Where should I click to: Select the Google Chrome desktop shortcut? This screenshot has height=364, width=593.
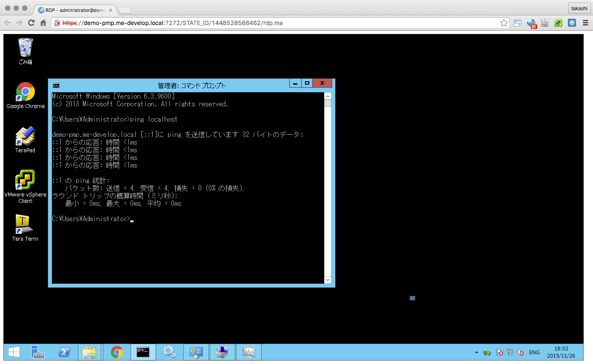pyautogui.click(x=26, y=95)
